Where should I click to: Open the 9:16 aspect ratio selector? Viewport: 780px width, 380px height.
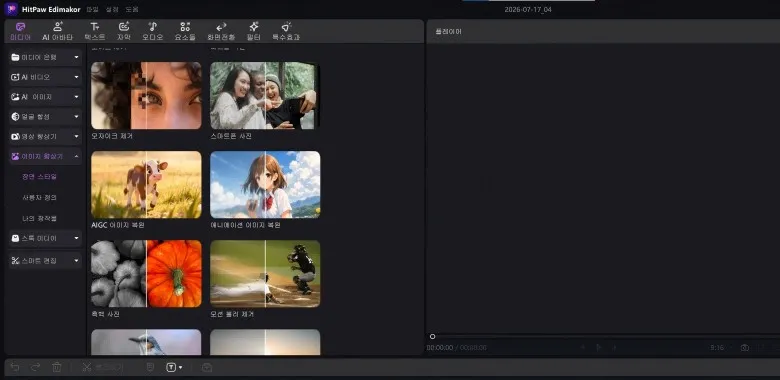(717, 348)
